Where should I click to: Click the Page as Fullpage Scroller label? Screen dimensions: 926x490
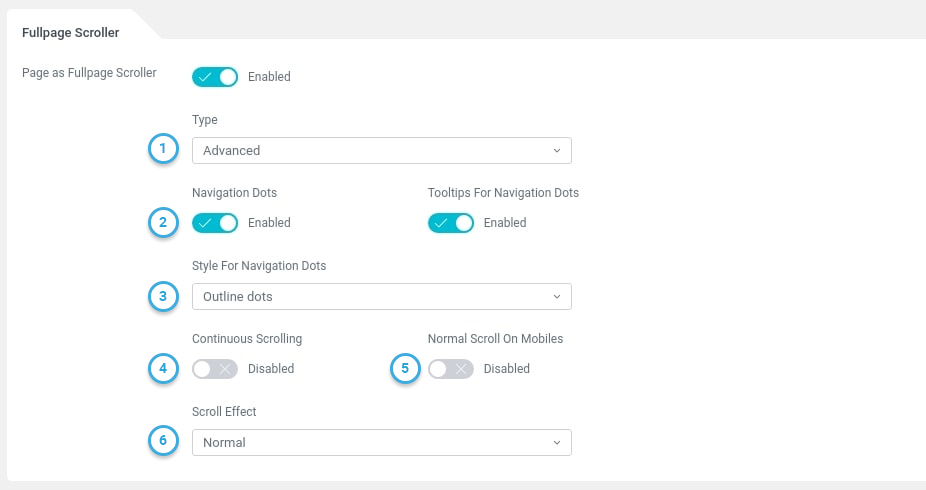[89, 73]
